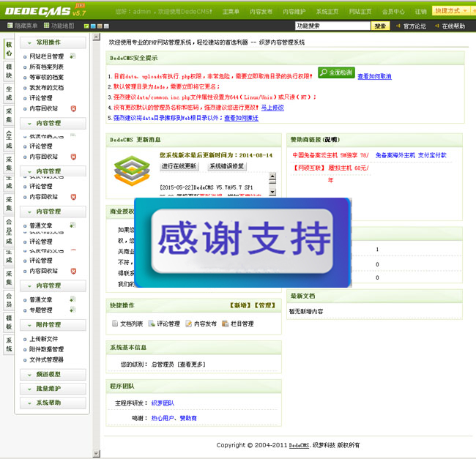Open the 在线帮助 link
476x459 pixels.
[x=453, y=26]
